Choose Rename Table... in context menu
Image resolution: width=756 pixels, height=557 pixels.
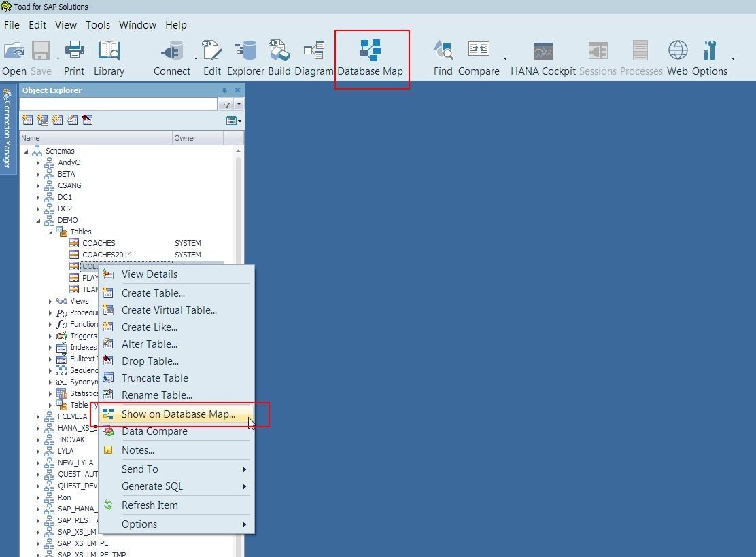[x=177, y=395]
